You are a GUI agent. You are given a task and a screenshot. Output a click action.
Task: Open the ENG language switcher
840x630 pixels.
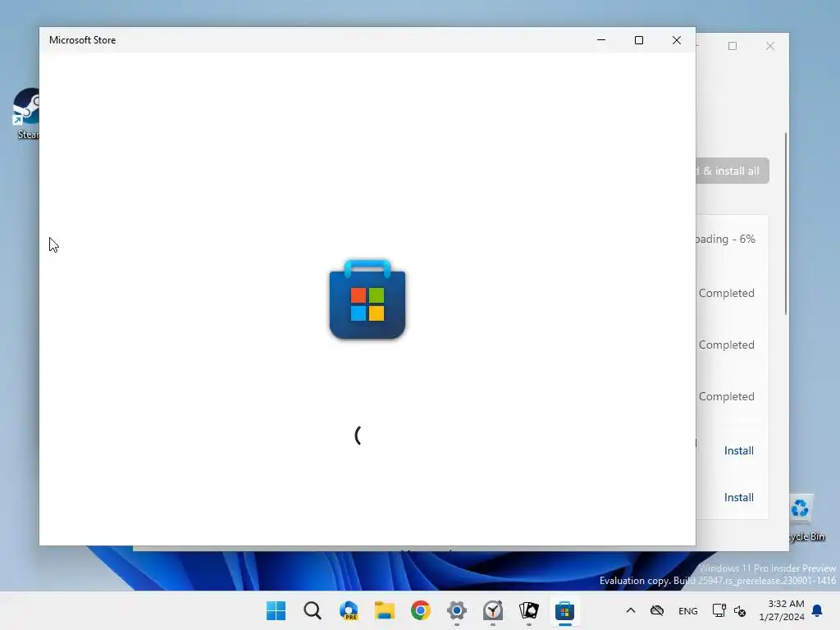[x=688, y=610]
